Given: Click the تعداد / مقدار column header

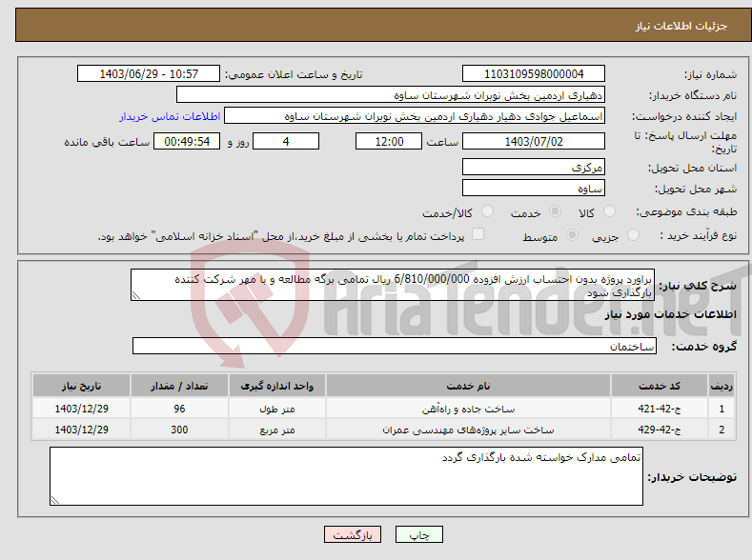Looking at the screenshot, I should pyautogui.click(x=179, y=386).
